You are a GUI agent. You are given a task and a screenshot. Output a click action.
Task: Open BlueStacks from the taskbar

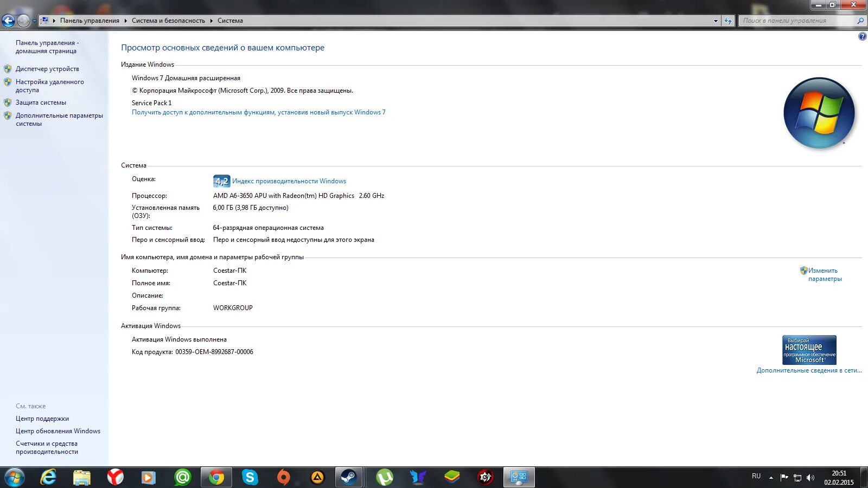452,477
